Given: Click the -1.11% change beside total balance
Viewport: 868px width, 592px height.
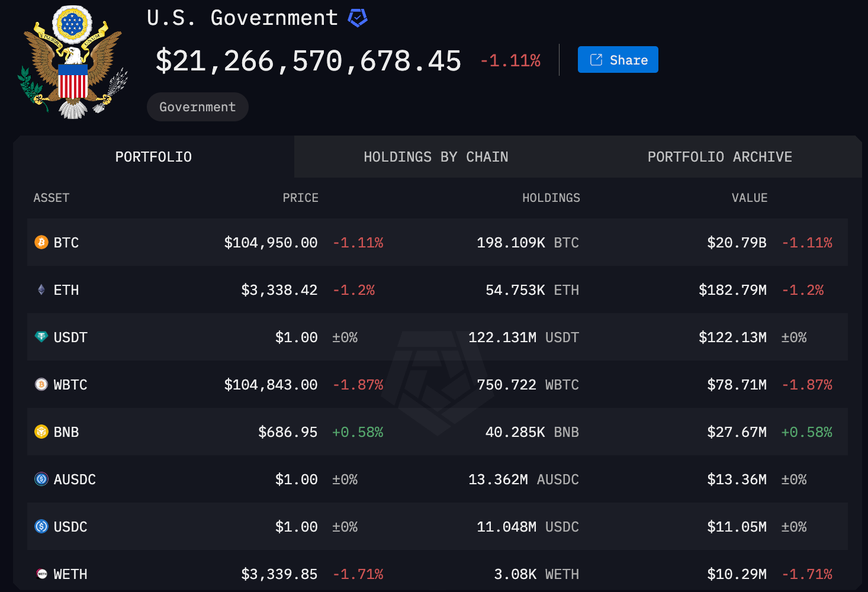Looking at the screenshot, I should click(510, 60).
